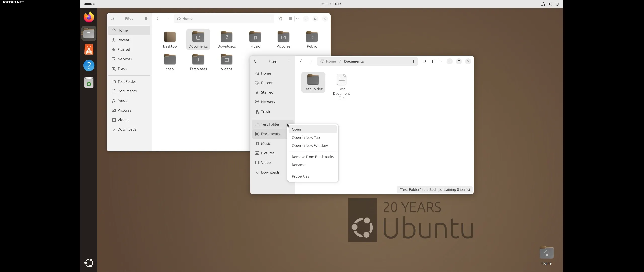
Task: Choose Open in New Window
Action: (x=313, y=146)
